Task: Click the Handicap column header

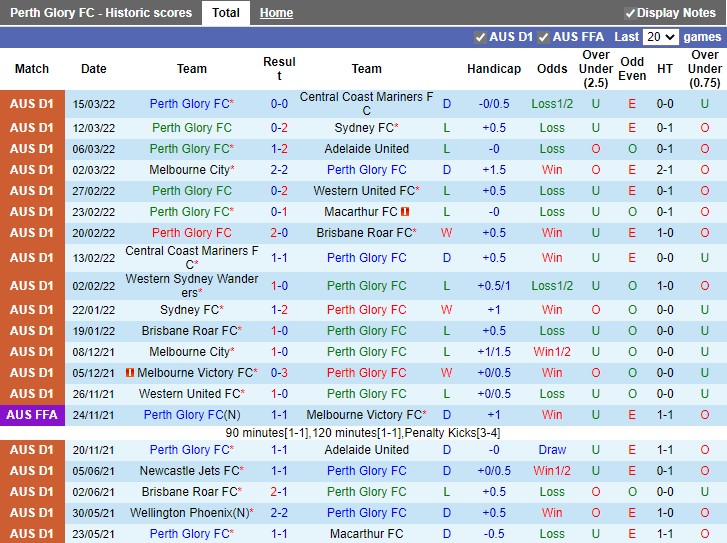Action: click(x=493, y=69)
